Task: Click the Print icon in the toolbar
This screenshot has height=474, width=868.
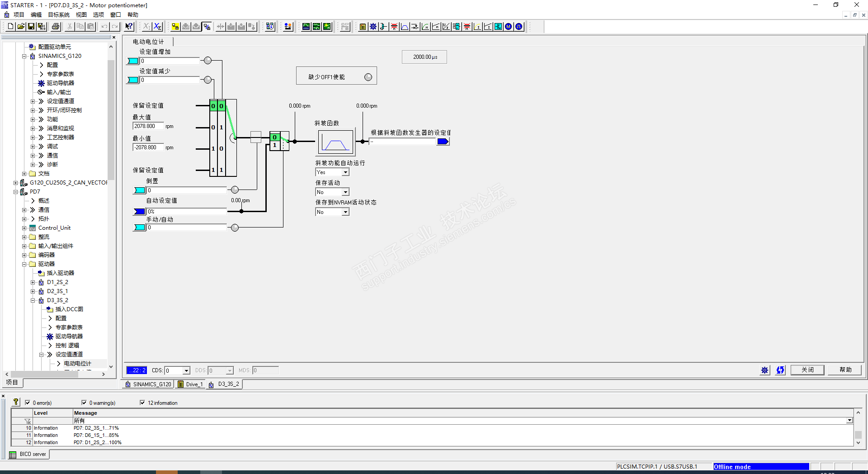Action: point(56,27)
